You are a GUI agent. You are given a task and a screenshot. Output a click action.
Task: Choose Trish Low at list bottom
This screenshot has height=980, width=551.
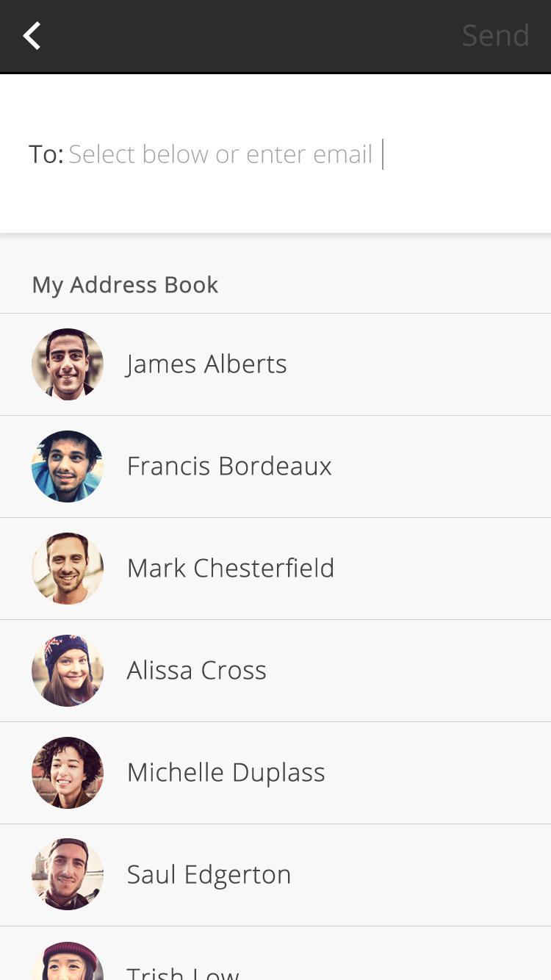183,971
